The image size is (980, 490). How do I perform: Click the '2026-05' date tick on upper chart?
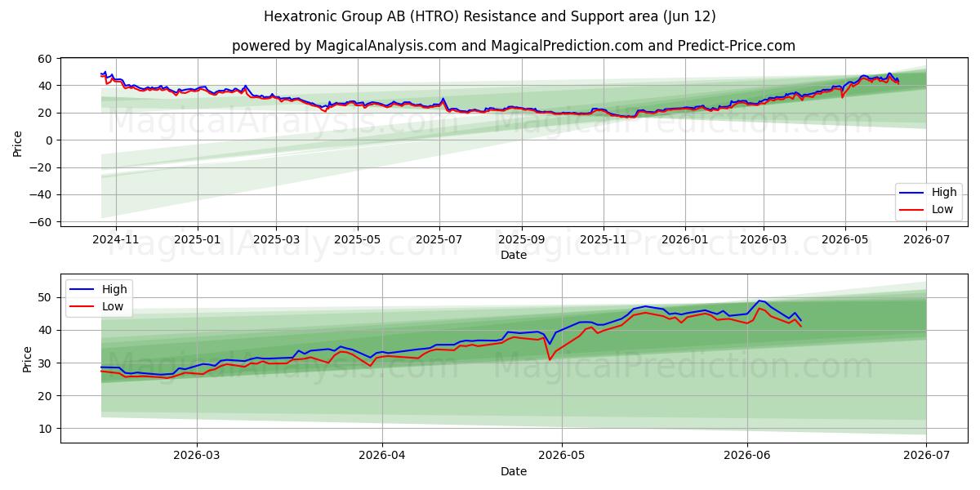tap(844, 241)
